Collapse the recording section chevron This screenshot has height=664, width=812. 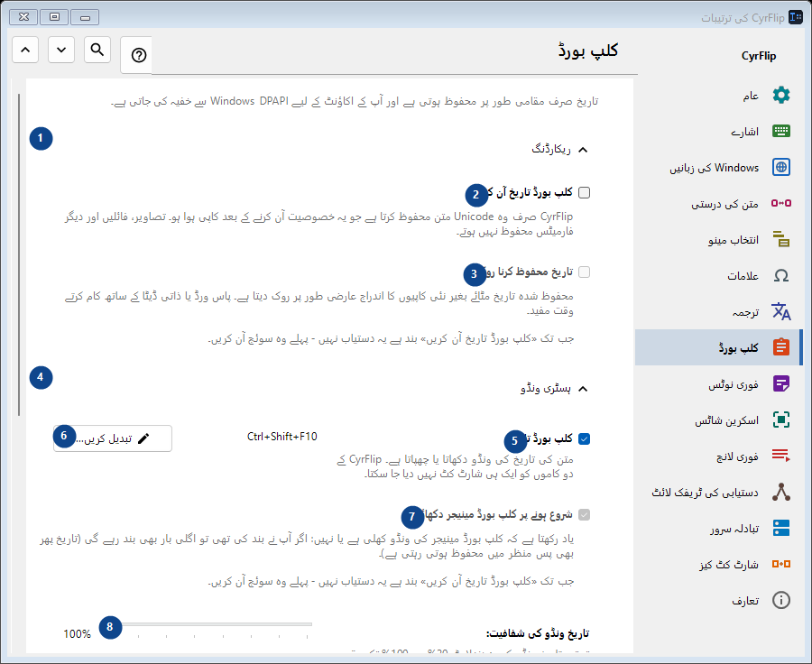tap(583, 150)
